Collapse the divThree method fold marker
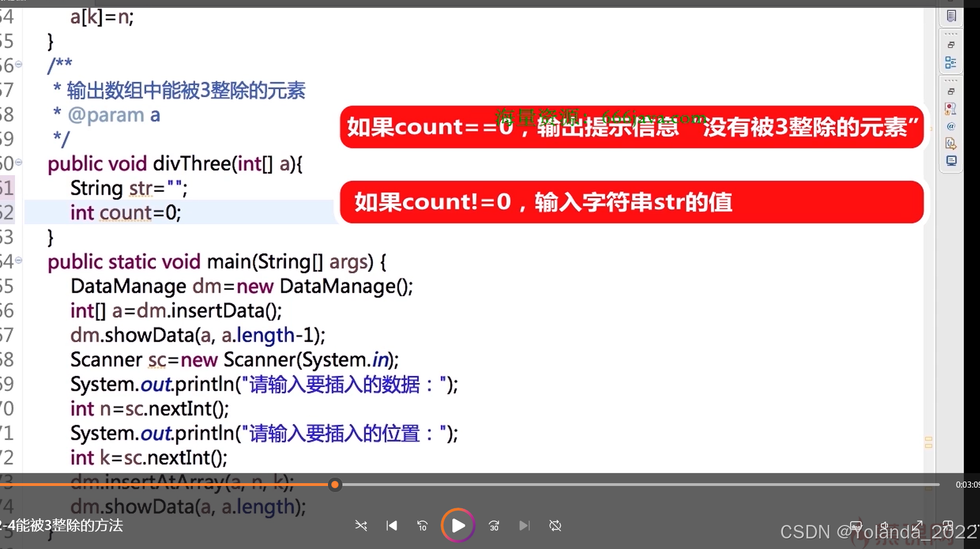 [x=18, y=162]
